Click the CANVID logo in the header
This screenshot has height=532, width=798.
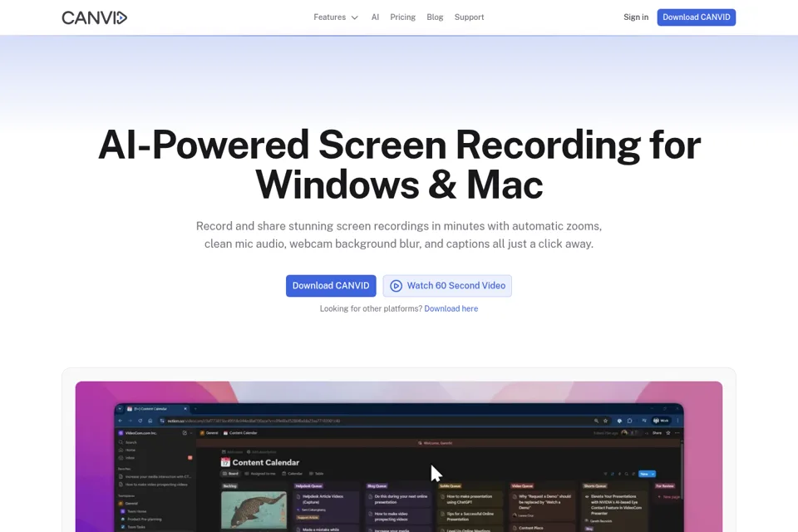[94, 17]
